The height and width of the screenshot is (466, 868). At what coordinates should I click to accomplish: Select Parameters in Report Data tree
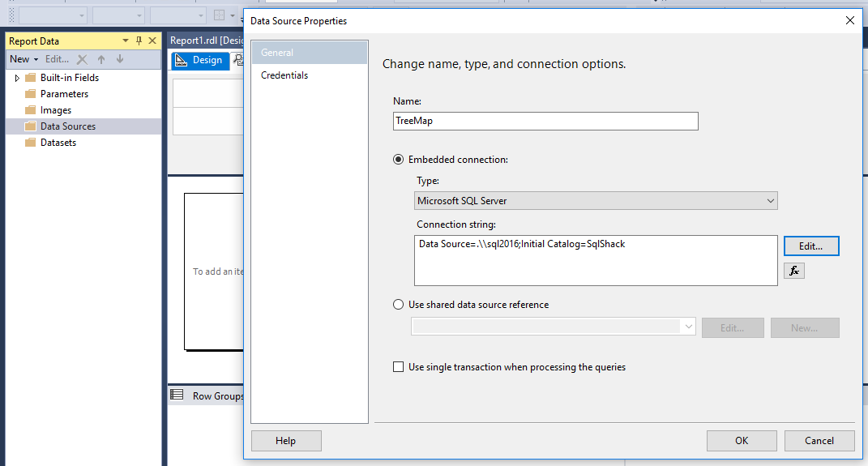click(x=64, y=94)
